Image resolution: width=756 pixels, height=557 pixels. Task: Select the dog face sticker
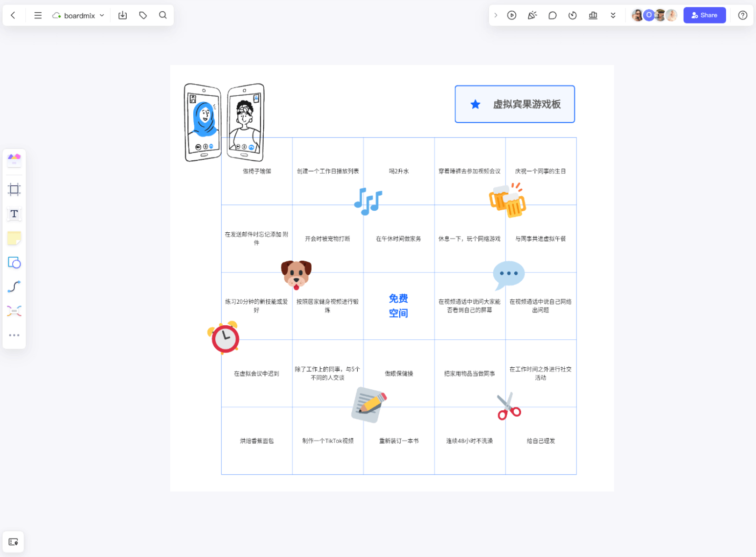point(296,275)
